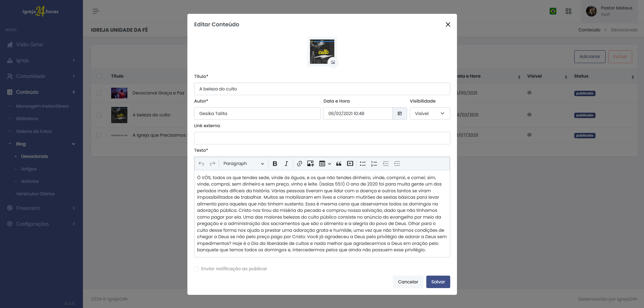
Task: Open the Visibilidade dropdown
Action: point(430,114)
